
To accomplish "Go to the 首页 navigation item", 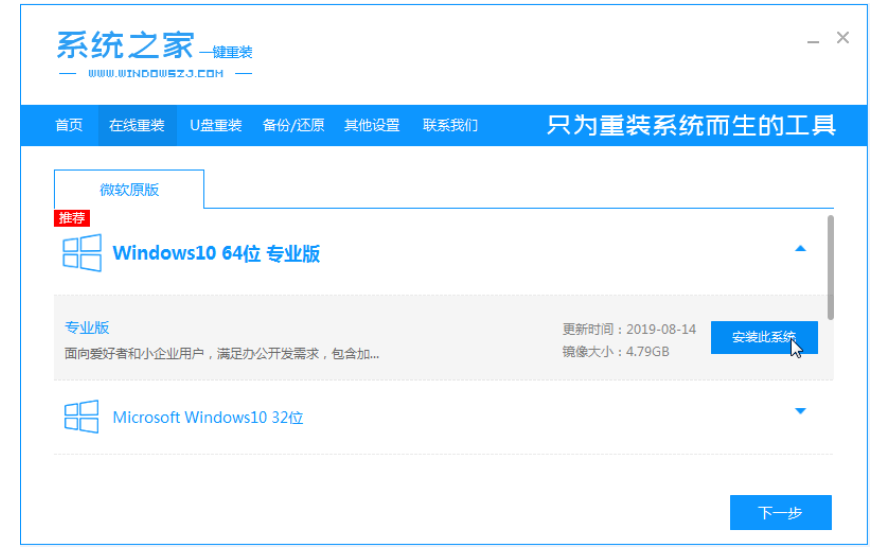I will 69,125.
